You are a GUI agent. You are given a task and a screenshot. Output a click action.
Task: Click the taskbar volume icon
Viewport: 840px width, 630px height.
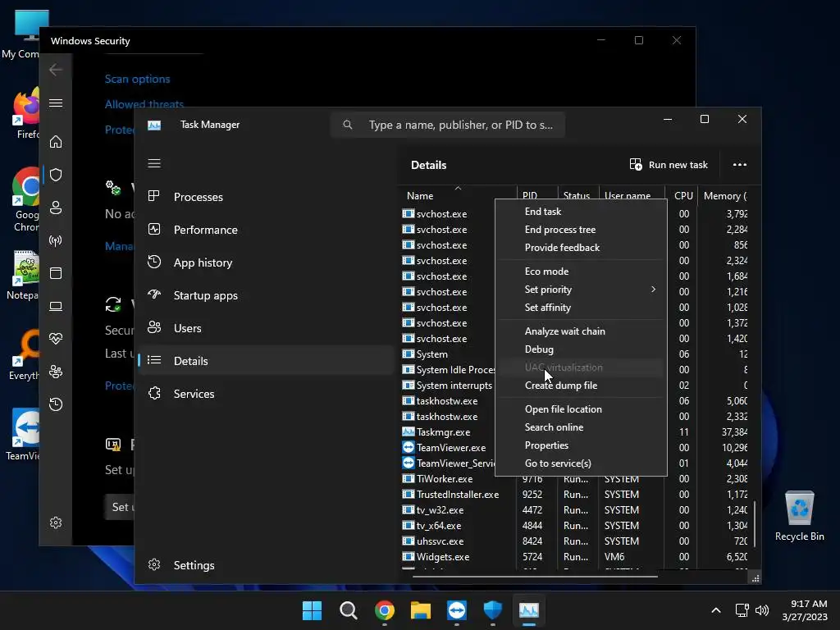tap(762, 610)
